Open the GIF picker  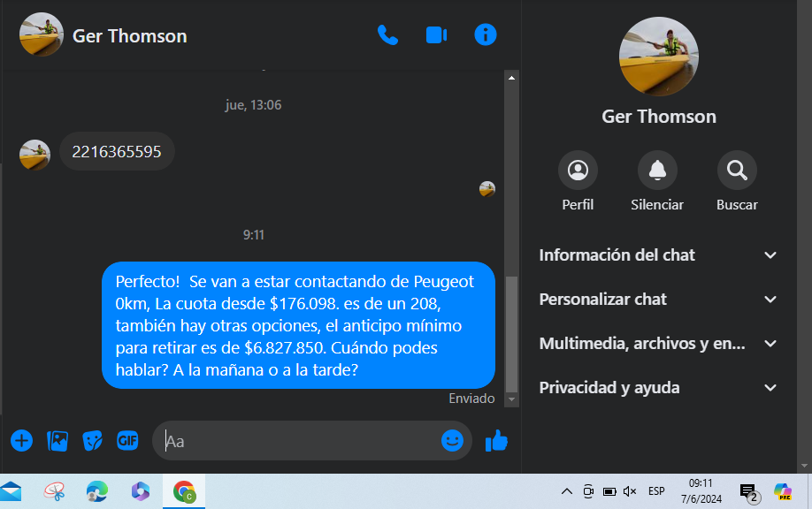127,441
